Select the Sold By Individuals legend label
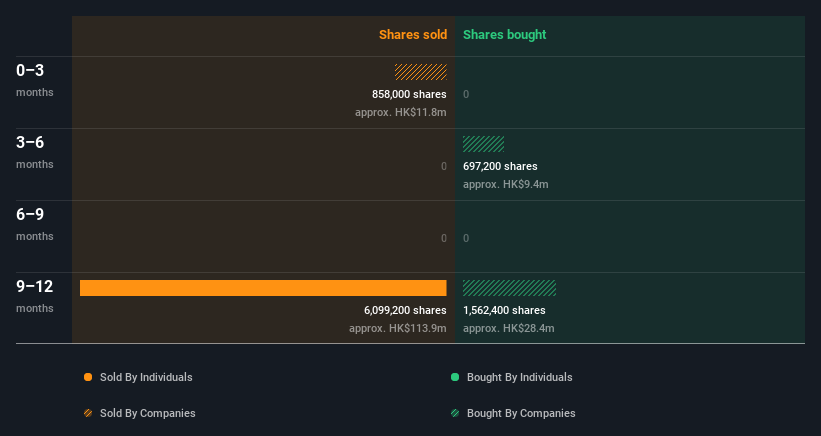The image size is (821, 436). (146, 377)
